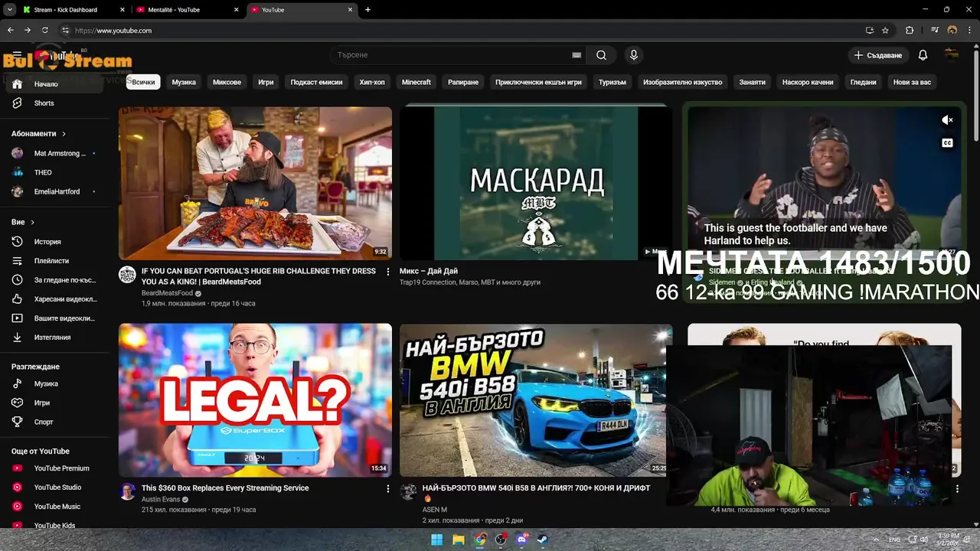Screen dimensions: 980x551
Task: Open the Chrome three-dot menu
Action: 969,31
